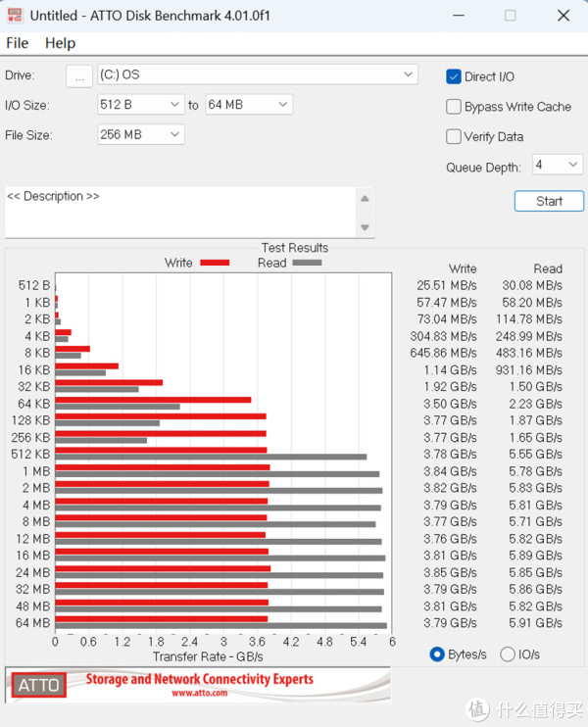Screen dimensions: 588x727
Task: Click the www.atto.com banner link
Action: tap(199, 693)
